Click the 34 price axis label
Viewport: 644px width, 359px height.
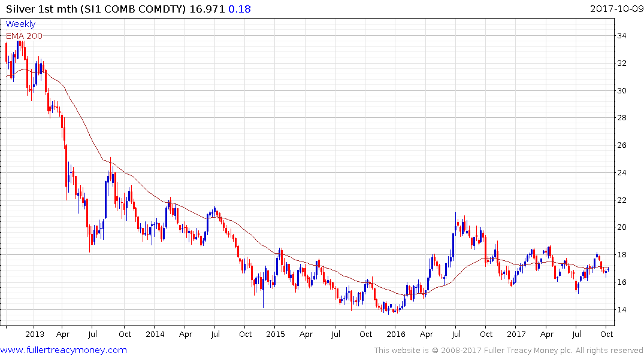coord(621,36)
